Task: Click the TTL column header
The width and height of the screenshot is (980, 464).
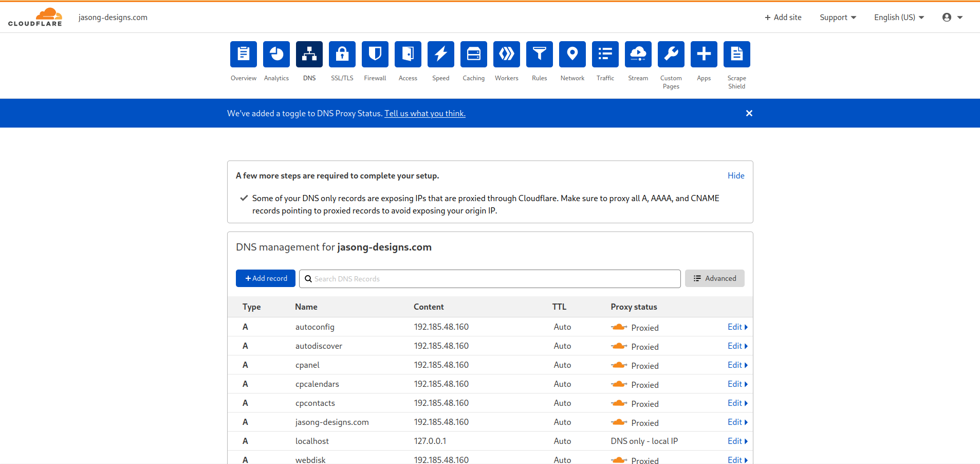Action: 559,307
